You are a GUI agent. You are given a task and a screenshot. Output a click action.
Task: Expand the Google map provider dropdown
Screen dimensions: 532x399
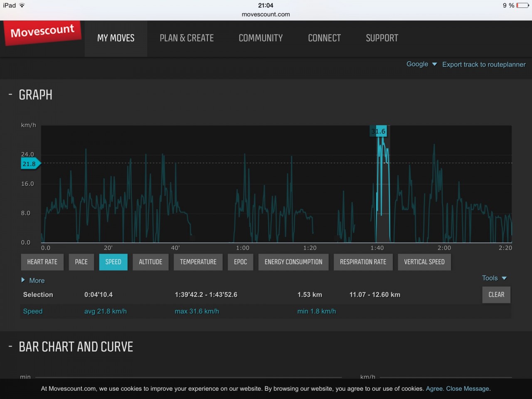pyautogui.click(x=421, y=64)
